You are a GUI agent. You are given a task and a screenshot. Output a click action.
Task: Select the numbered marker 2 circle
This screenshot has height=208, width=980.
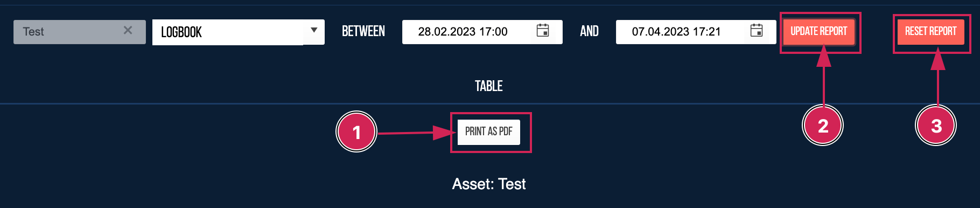point(823,126)
